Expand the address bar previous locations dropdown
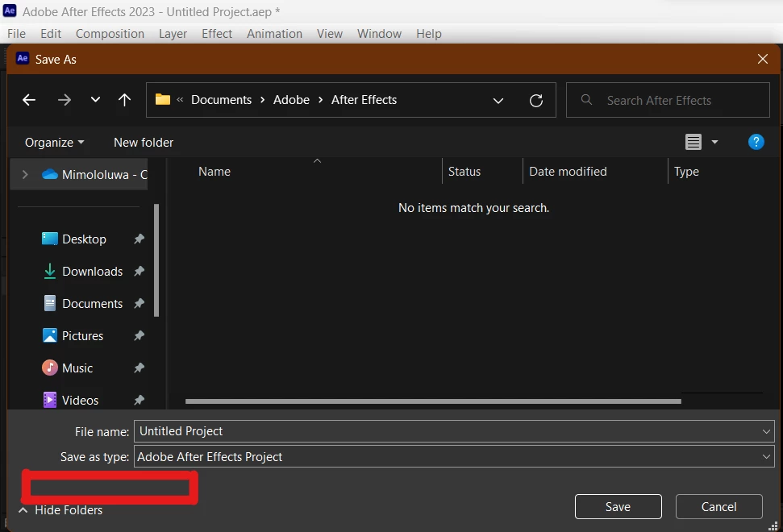The width and height of the screenshot is (783, 532). [498, 100]
